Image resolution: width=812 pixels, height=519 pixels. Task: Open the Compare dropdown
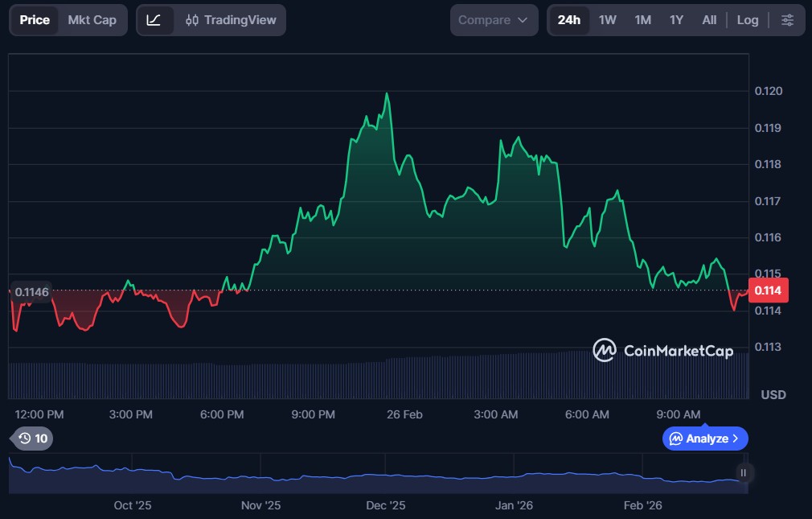click(493, 20)
